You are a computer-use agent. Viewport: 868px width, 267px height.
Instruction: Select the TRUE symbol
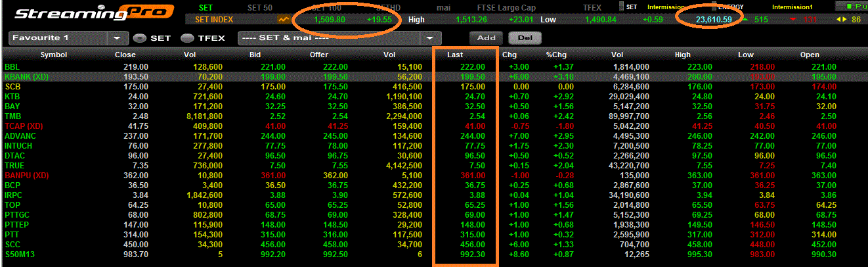coord(14,165)
